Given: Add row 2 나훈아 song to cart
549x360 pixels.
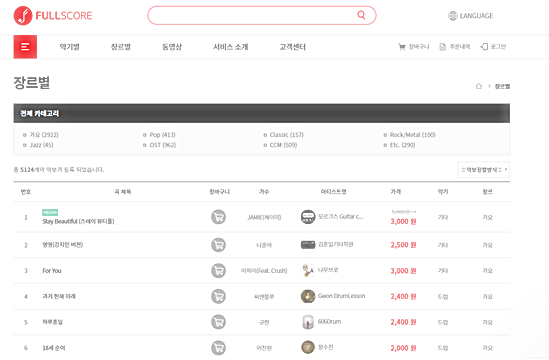Looking at the screenshot, I should [218, 245].
